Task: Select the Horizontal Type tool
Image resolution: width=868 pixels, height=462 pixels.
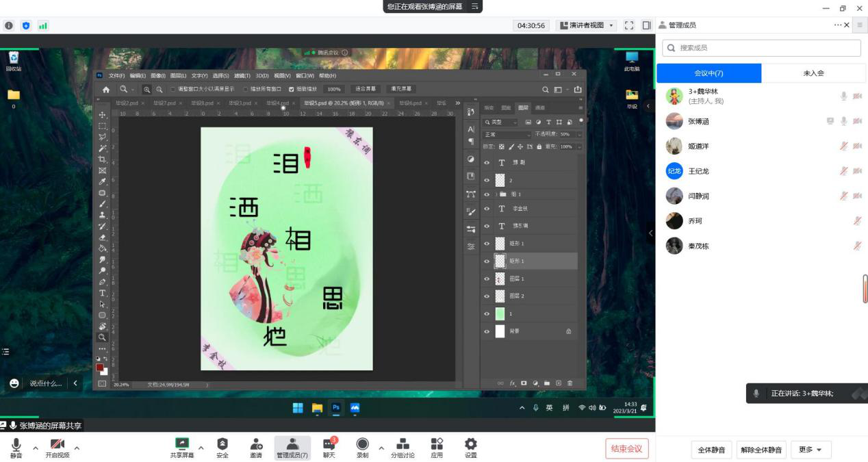Action: click(103, 293)
